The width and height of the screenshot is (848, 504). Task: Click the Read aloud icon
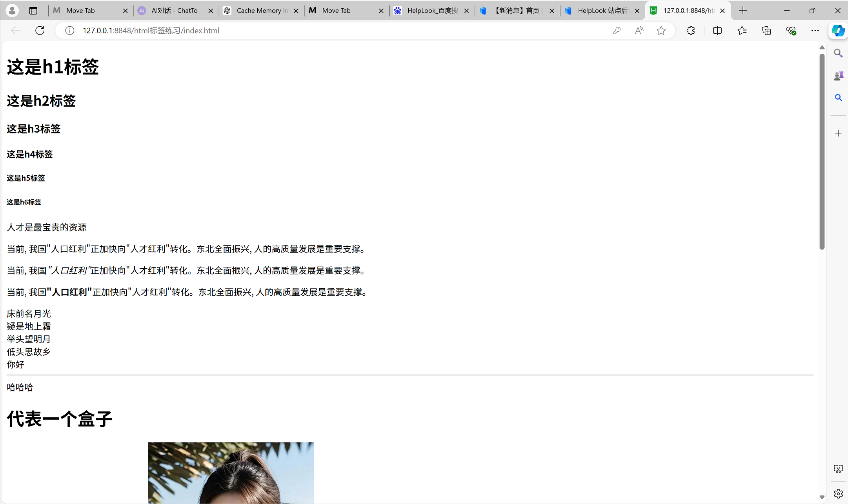[639, 31]
